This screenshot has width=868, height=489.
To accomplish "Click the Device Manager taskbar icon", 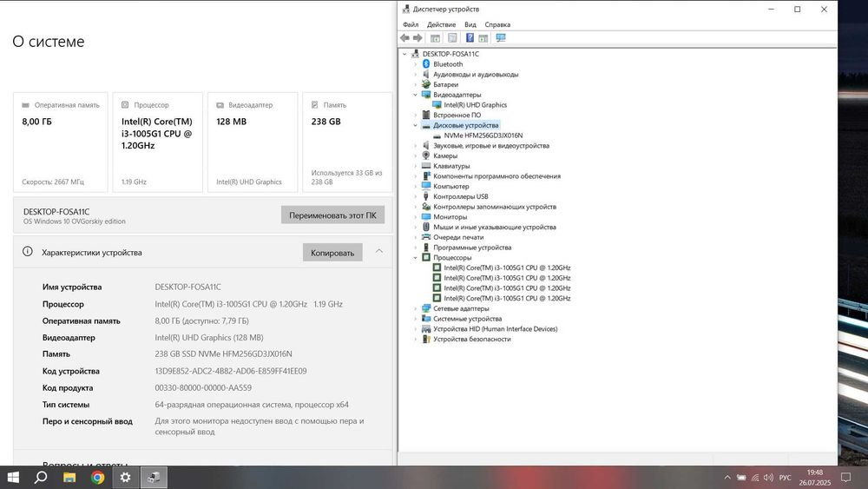I will [154, 478].
